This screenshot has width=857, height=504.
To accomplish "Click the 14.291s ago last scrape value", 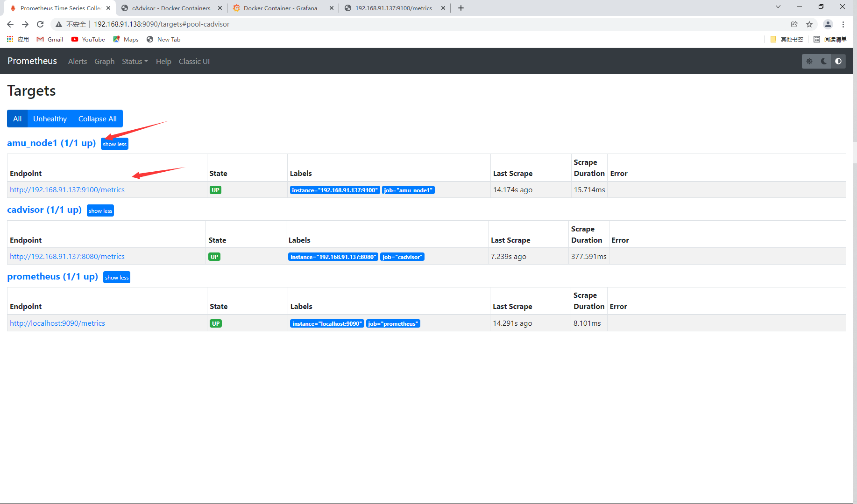I will tap(512, 323).
